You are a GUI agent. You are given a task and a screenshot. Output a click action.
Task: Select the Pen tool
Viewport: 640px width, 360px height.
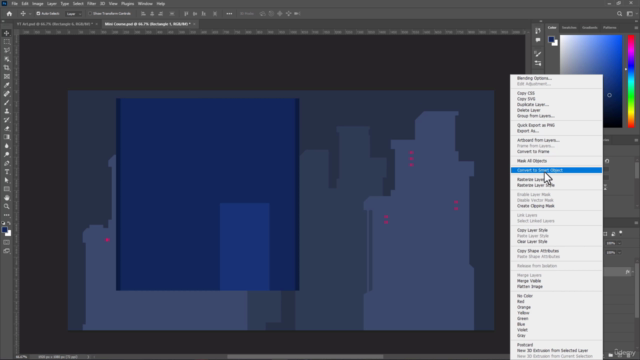[7, 163]
